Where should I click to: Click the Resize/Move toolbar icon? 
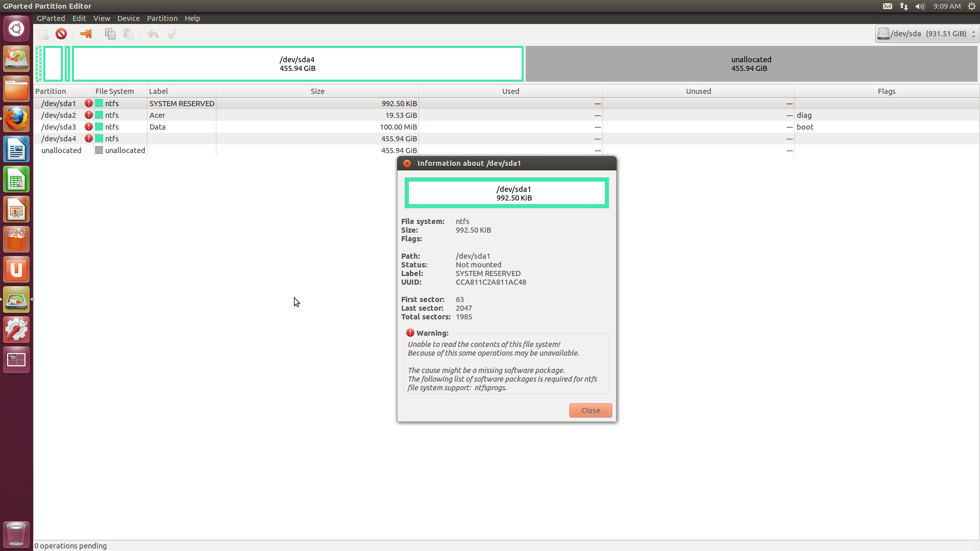[86, 34]
